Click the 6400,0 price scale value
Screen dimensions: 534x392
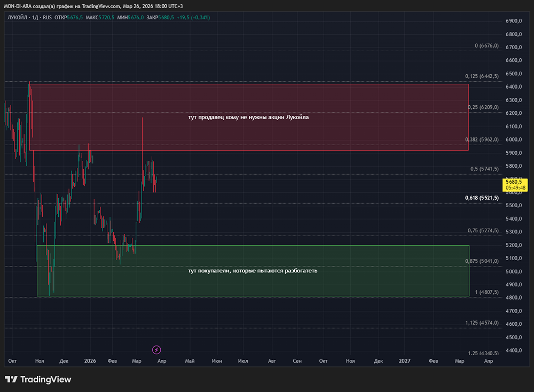[x=514, y=87]
